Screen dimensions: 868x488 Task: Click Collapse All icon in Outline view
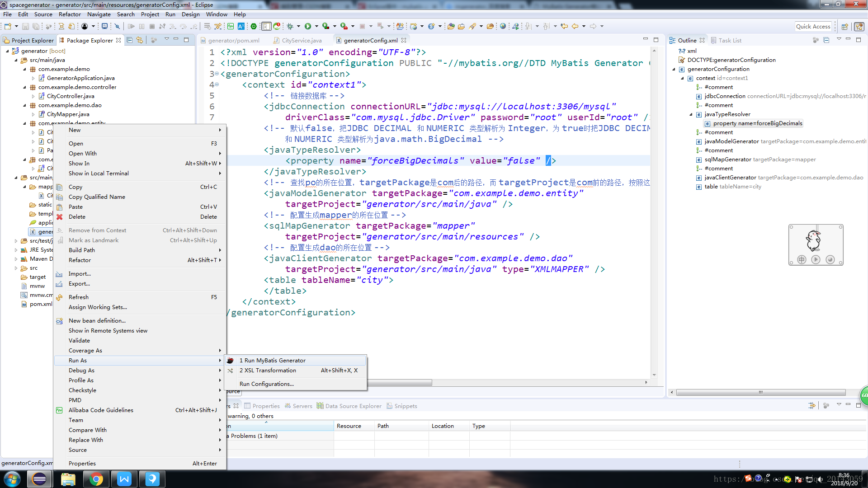pos(826,40)
